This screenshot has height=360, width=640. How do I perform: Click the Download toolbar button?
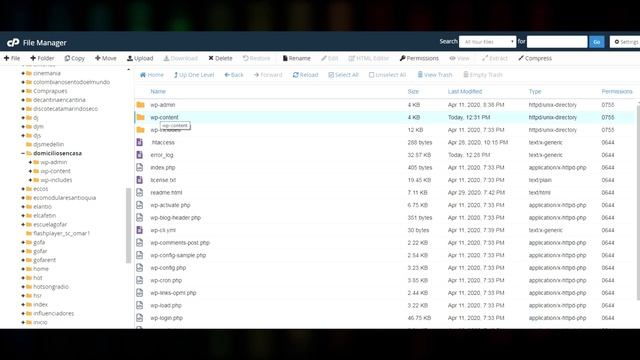(x=180, y=58)
